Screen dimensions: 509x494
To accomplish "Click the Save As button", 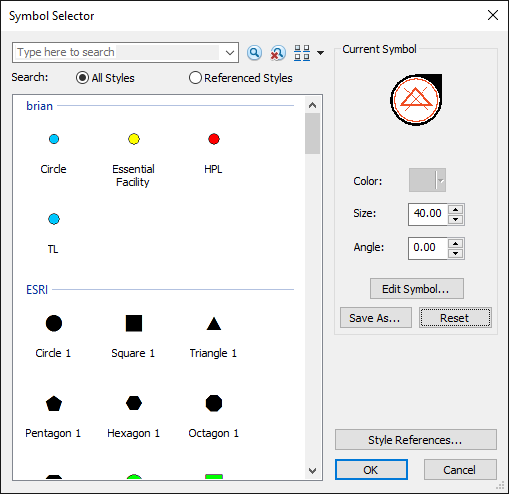I will tap(376, 318).
